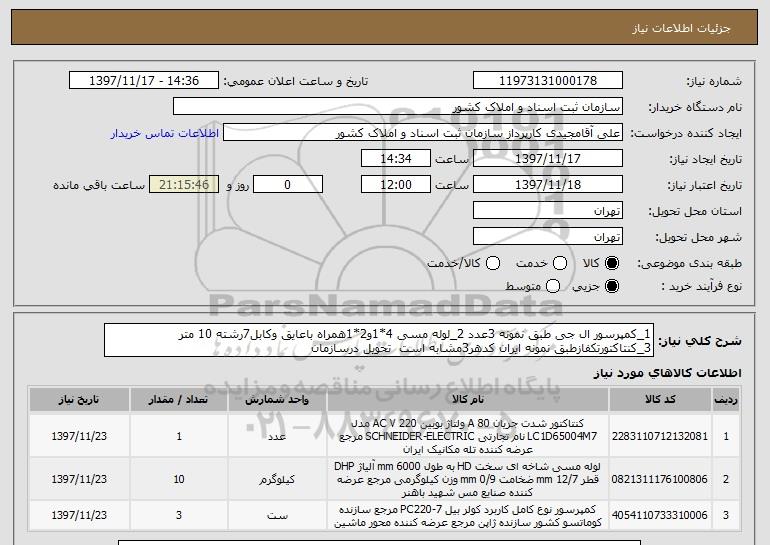Click unit کیلوگرم in row 2
Screen dimensions: 770x545
pos(277,479)
